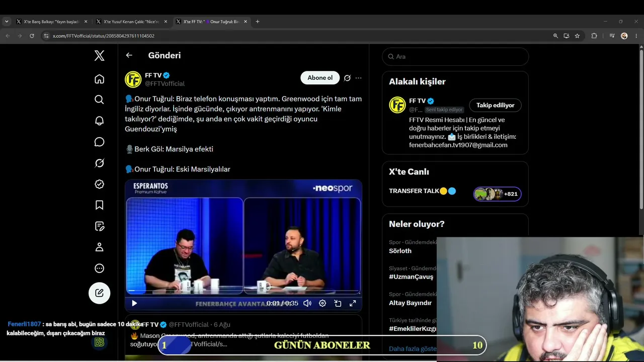Open the Premium verified badge icon
This screenshot has height=362, width=644.
coord(100,184)
